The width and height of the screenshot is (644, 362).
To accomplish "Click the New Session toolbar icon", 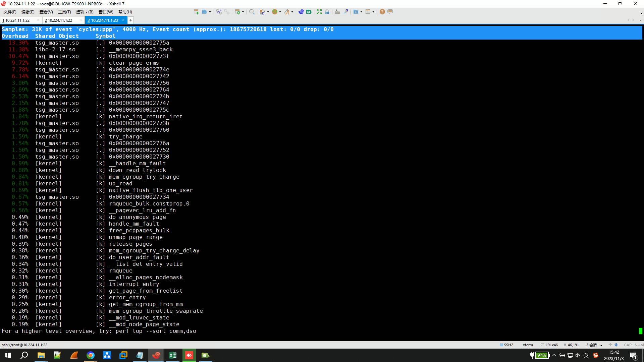I will [x=196, y=12].
